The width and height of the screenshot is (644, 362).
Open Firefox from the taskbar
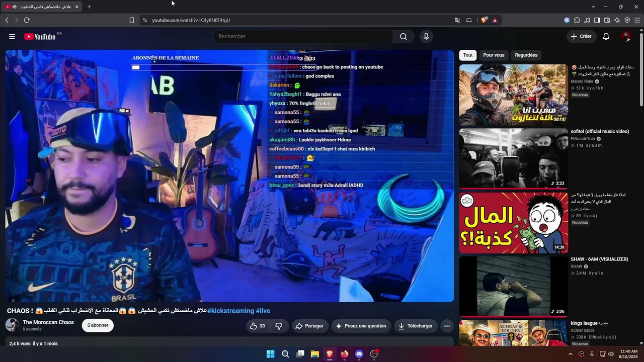344,354
